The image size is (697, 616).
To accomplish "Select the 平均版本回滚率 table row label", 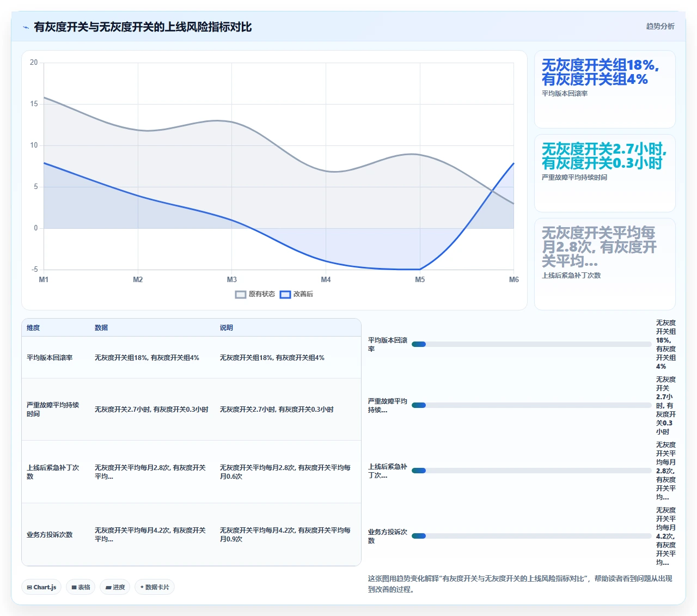I will click(50, 358).
